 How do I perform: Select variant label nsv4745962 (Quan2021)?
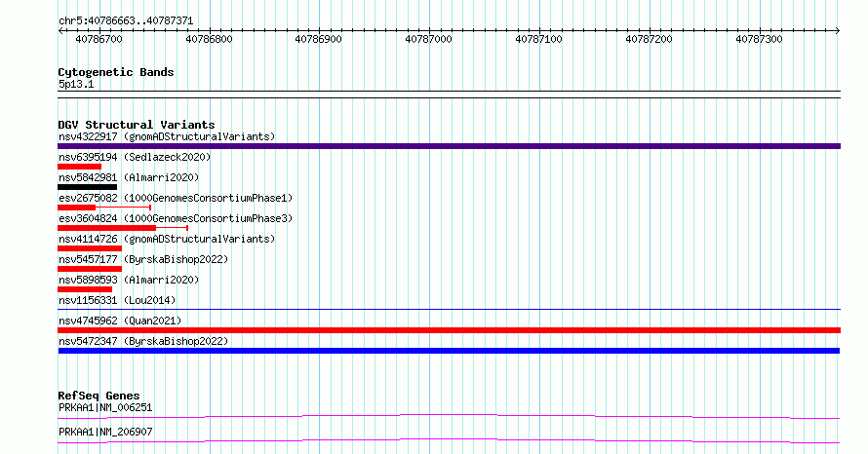(x=120, y=321)
